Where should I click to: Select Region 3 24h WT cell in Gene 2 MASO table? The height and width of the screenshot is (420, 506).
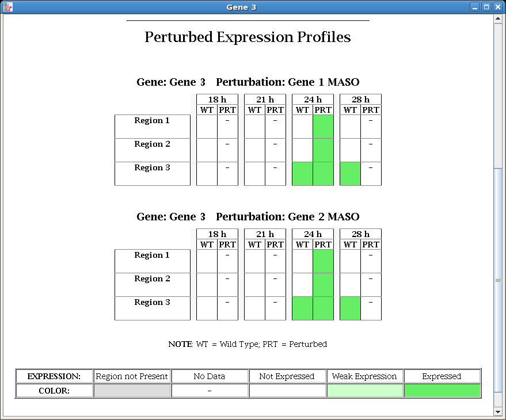[302, 308]
